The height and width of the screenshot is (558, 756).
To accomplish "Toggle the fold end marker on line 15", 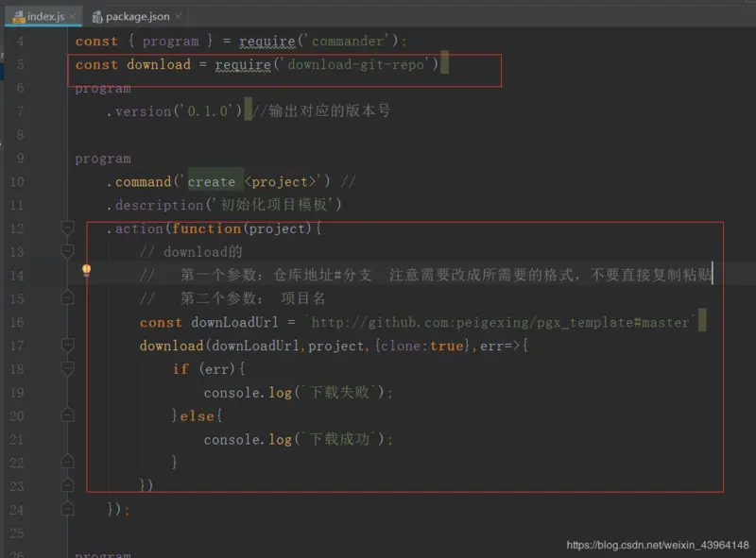I will (x=67, y=297).
